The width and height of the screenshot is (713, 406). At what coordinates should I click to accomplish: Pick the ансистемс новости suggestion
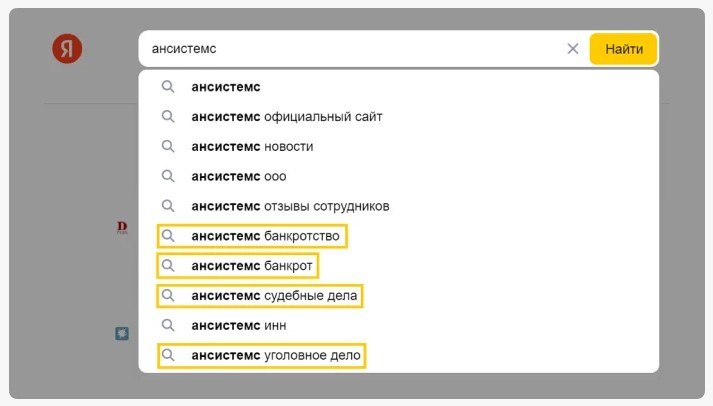tap(398, 146)
